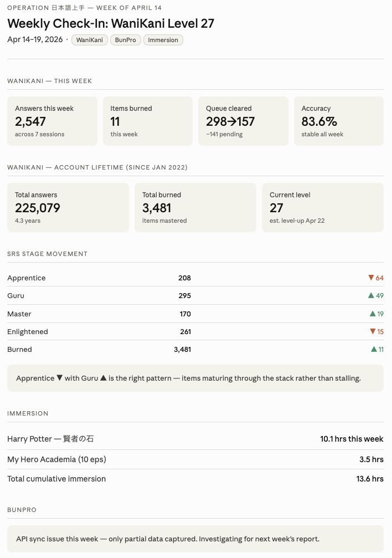
Task: Click the Burned row label in SRS table
Action: point(19,350)
